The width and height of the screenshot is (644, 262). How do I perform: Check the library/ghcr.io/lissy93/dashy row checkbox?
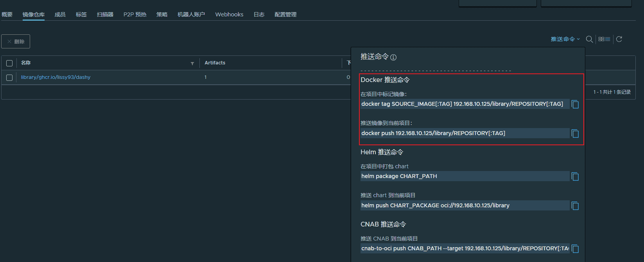click(9, 78)
